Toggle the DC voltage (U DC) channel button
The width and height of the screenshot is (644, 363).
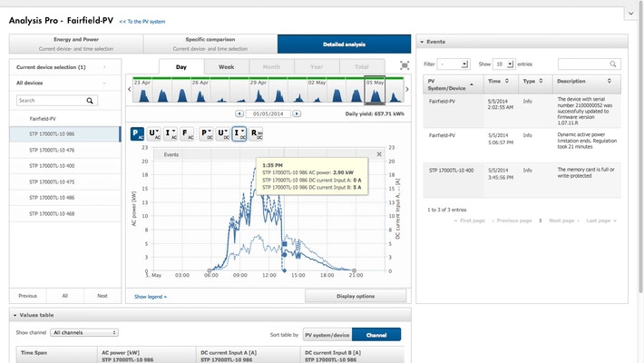(x=223, y=133)
